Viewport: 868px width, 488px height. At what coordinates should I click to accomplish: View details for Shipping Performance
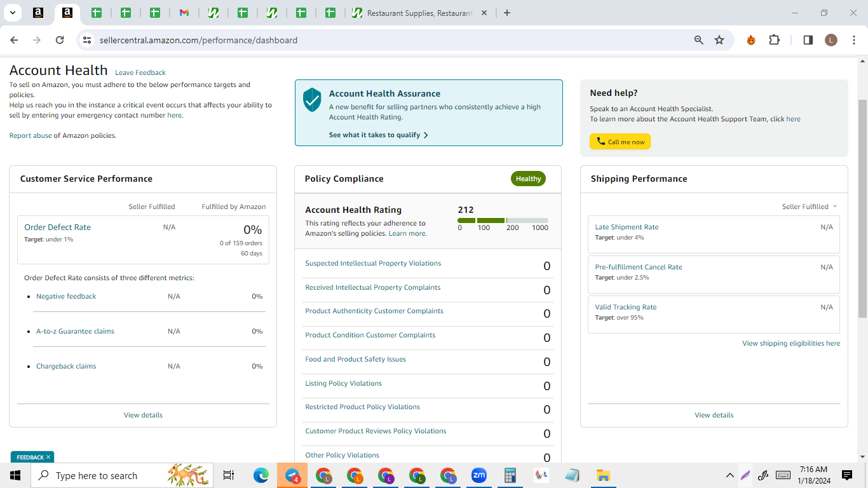[714, 415]
